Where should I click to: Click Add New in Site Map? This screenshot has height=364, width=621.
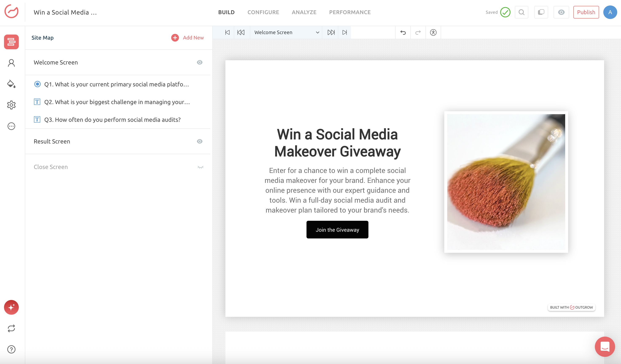pos(187,37)
